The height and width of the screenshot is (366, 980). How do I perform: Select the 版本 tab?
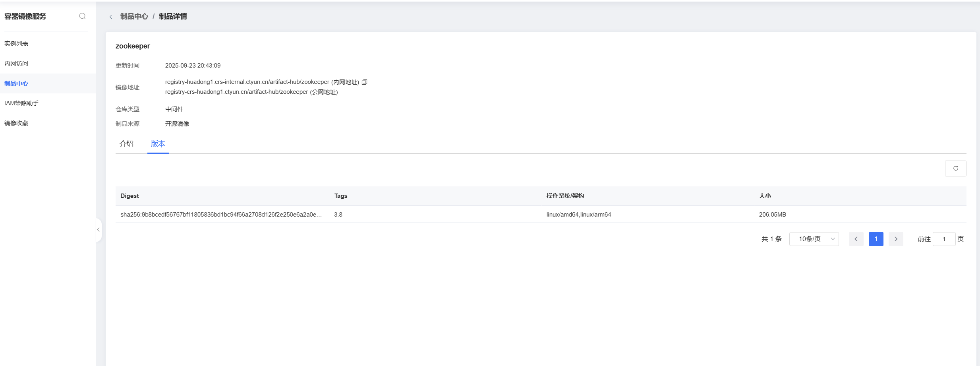point(158,144)
